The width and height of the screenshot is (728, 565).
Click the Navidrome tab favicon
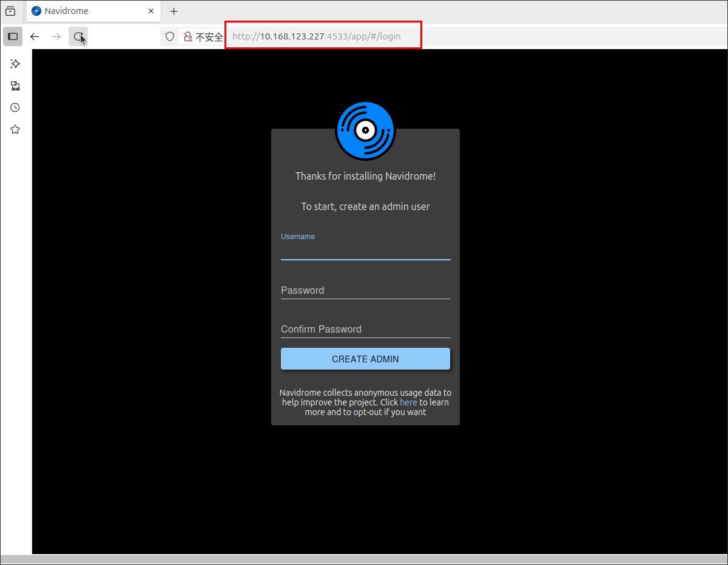click(x=36, y=11)
